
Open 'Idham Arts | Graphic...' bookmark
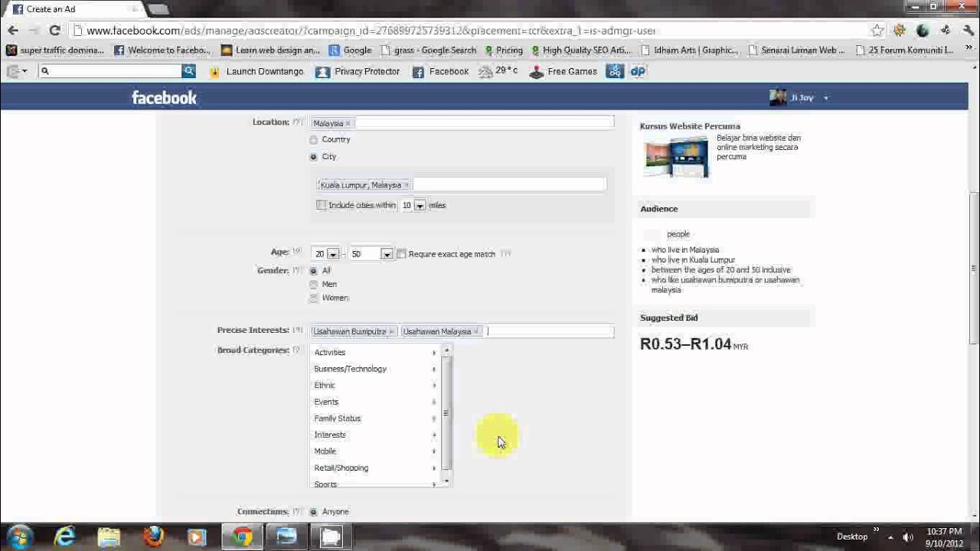click(690, 51)
